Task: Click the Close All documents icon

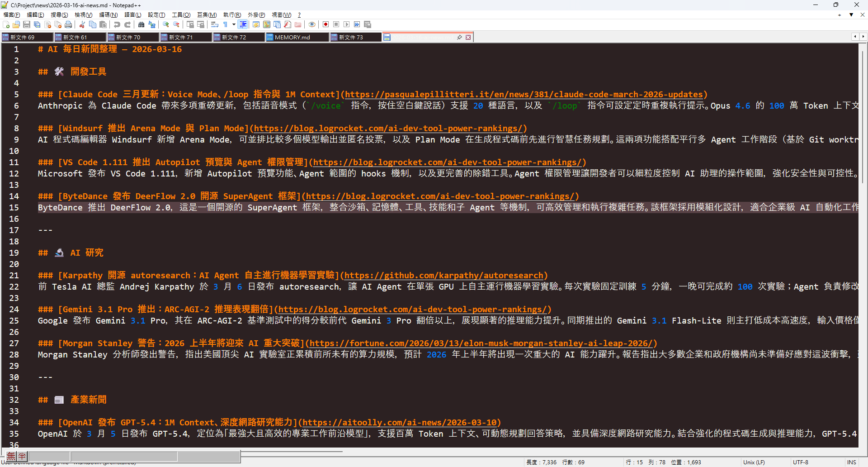Action: click(58, 25)
